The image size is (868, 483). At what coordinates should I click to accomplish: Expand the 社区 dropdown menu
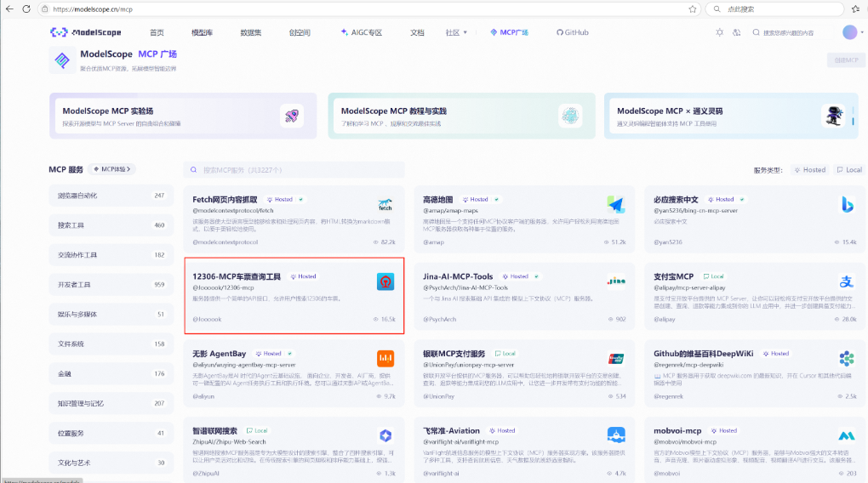(456, 32)
